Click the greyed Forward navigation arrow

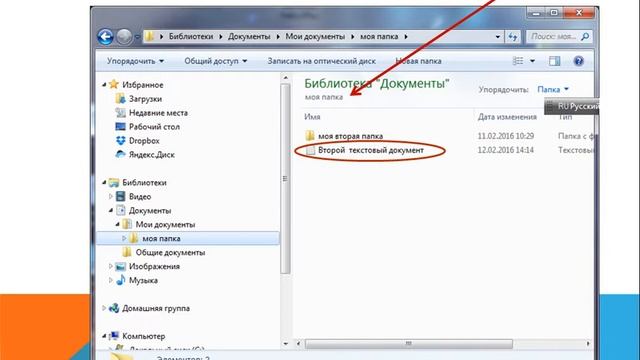124,37
